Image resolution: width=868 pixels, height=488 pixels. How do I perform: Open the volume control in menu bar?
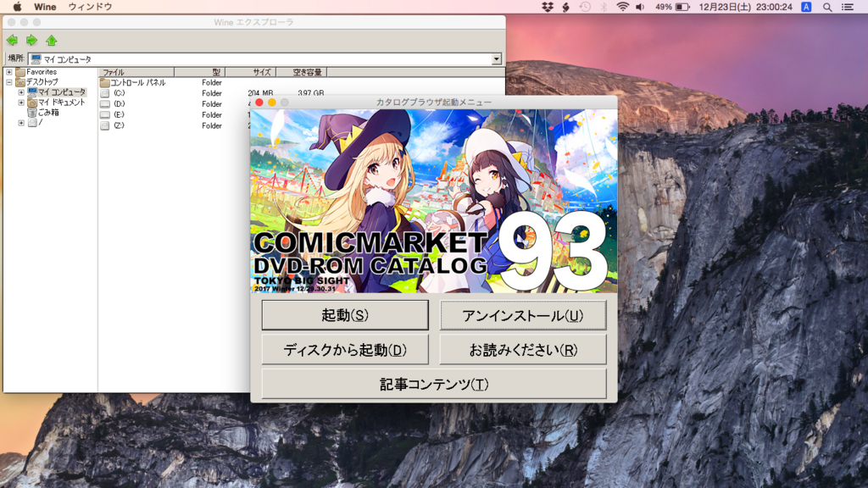pos(641,7)
